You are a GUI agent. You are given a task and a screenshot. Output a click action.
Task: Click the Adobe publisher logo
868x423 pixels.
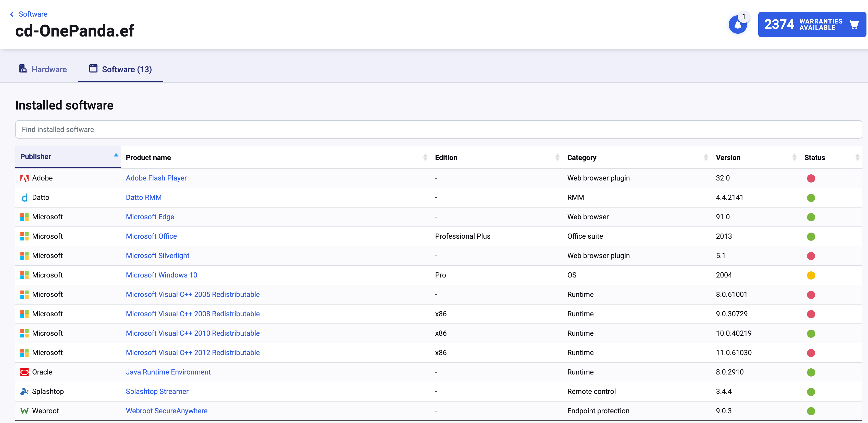24,178
